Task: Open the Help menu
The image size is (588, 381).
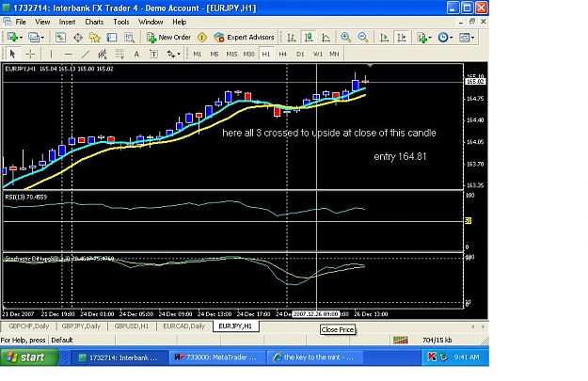Action: click(x=180, y=22)
